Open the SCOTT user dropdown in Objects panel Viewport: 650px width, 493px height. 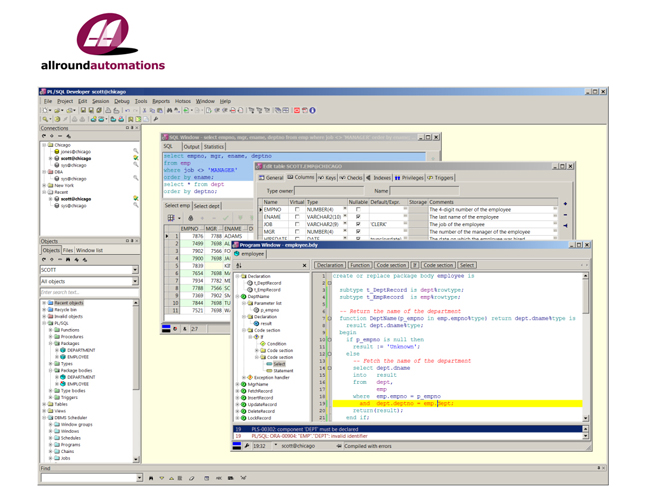pos(135,270)
